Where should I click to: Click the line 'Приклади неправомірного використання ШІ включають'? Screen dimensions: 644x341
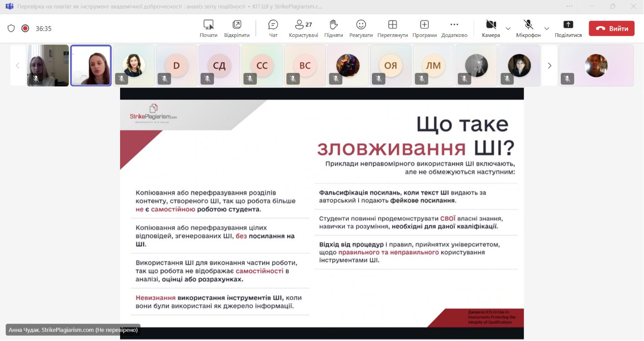click(x=420, y=164)
